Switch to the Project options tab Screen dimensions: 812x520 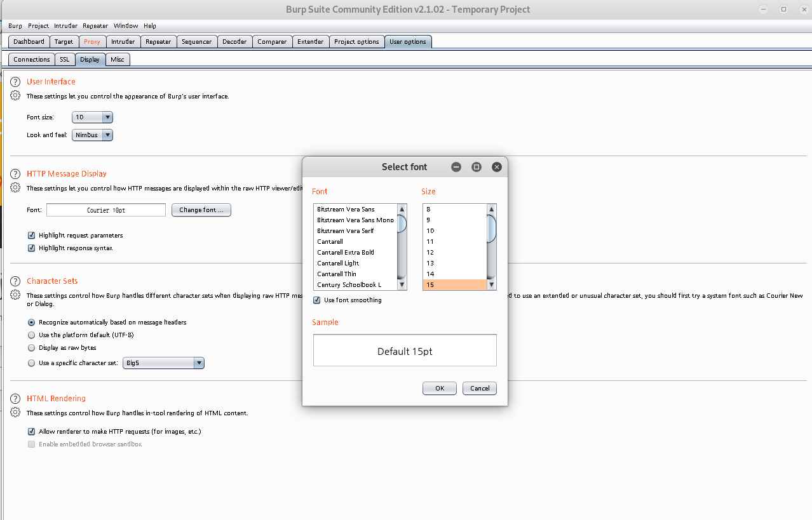pyautogui.click(x=357, y=42)
